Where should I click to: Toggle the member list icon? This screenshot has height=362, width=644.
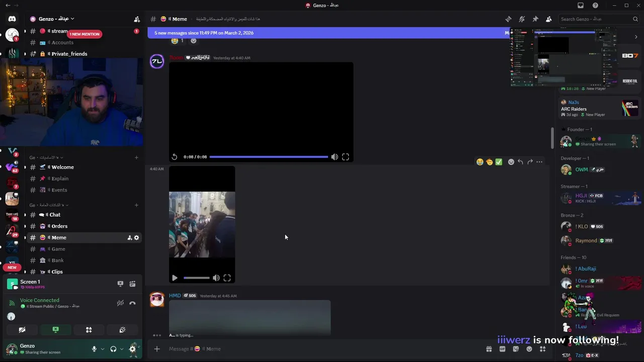click(x=549, y=19)
